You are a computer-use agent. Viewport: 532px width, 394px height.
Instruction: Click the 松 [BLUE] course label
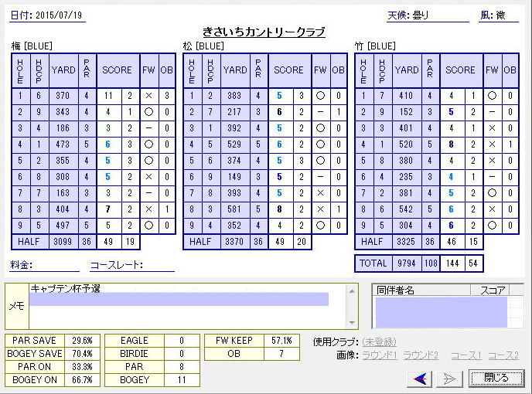203,46
